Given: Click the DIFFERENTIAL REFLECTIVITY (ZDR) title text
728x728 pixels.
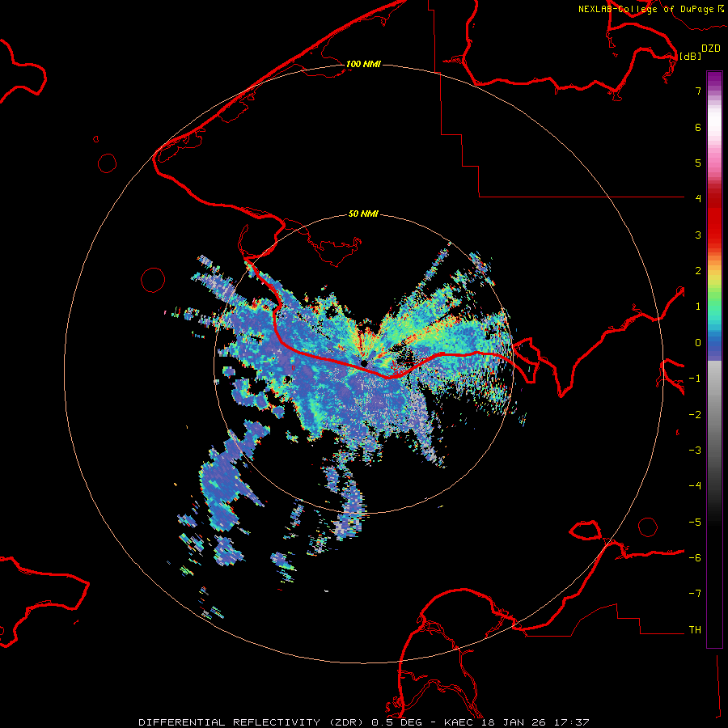Looking at the screenshot, I should pos(252,722).
